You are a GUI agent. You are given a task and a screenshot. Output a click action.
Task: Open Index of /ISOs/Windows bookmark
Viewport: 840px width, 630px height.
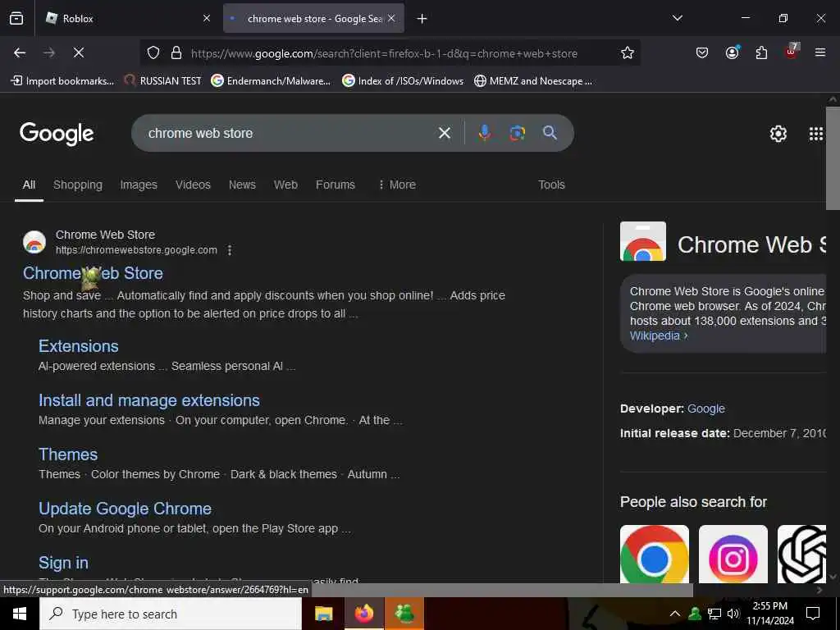tap(403, 81)
